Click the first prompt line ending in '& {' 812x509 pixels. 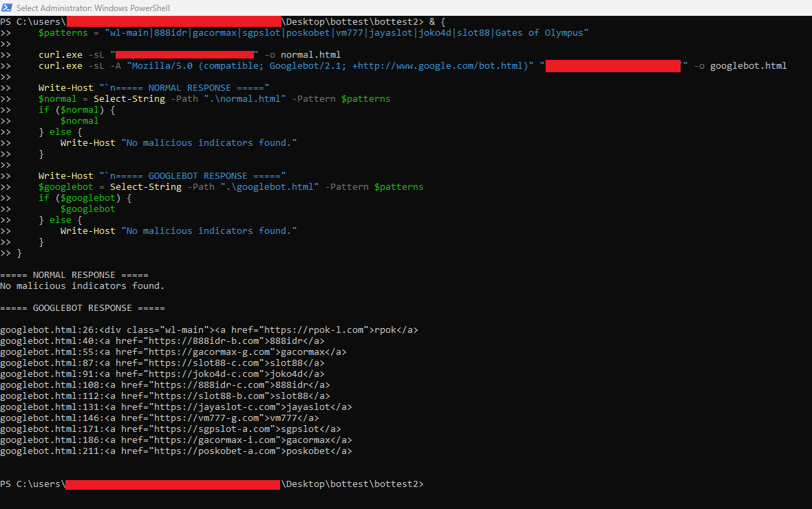(223, 22)
